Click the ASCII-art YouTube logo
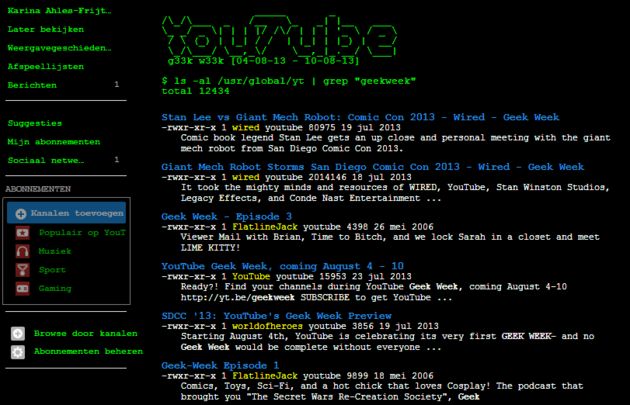This screenshot has width=630, height=405. point(279,35)
